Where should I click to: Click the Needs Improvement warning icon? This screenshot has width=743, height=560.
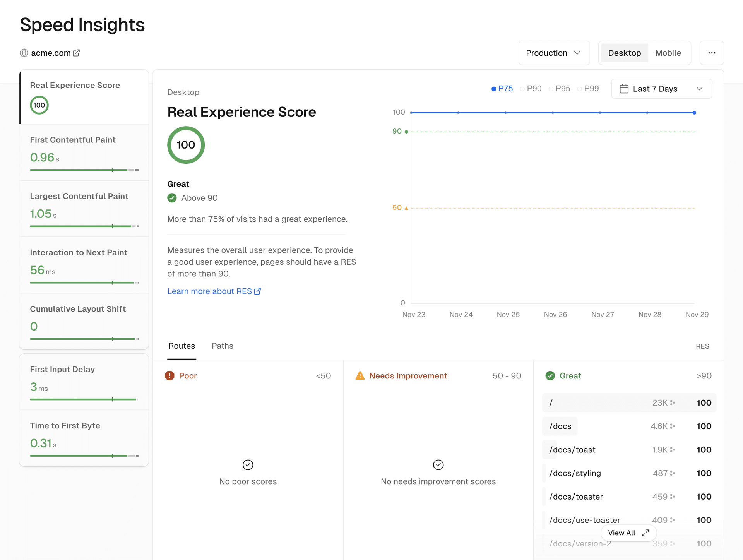(360, 375)
